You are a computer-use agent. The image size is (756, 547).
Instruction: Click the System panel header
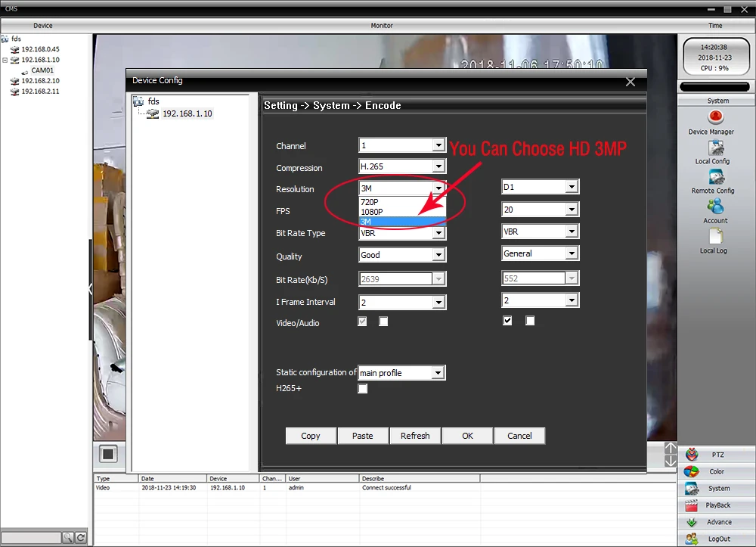pyautogui.click(x=717, y=101)
